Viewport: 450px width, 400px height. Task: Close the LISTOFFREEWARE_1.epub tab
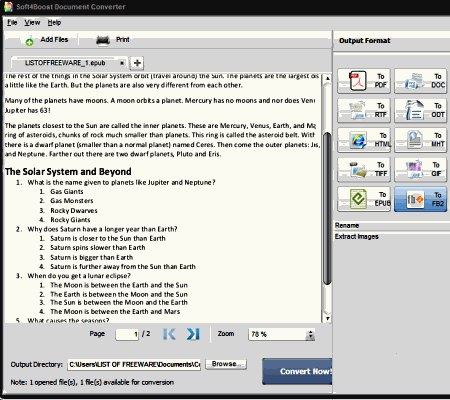click(x=122, y=63)
